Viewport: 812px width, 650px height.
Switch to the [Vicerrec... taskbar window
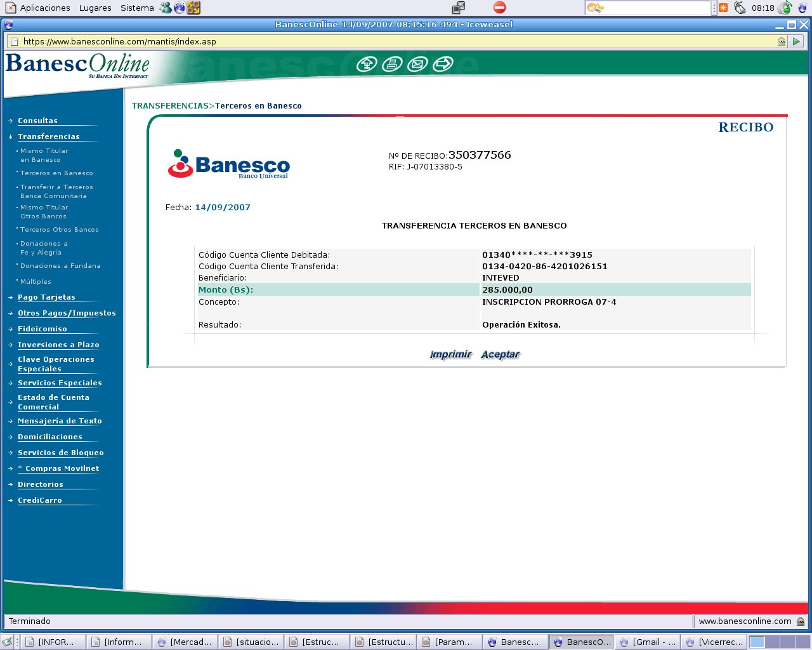coord(714,642)
